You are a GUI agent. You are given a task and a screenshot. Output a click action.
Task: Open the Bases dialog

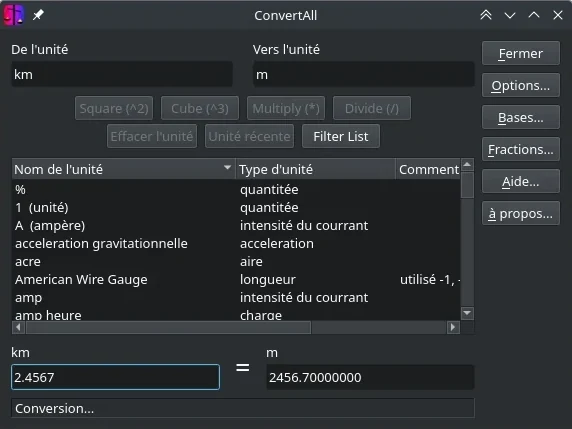521,117
